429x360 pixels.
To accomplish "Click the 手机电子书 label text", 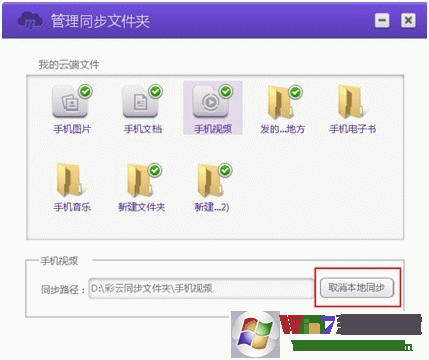I will pos(353,129).
